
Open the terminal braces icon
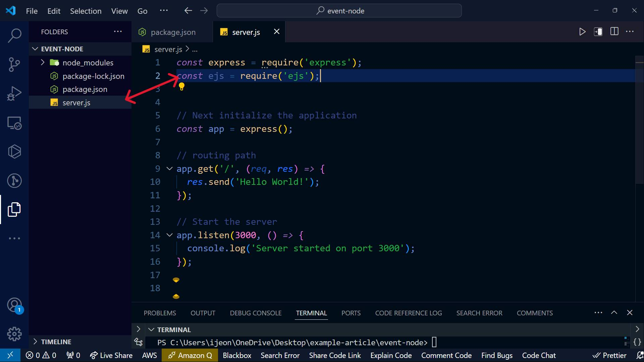coord(637,342)
